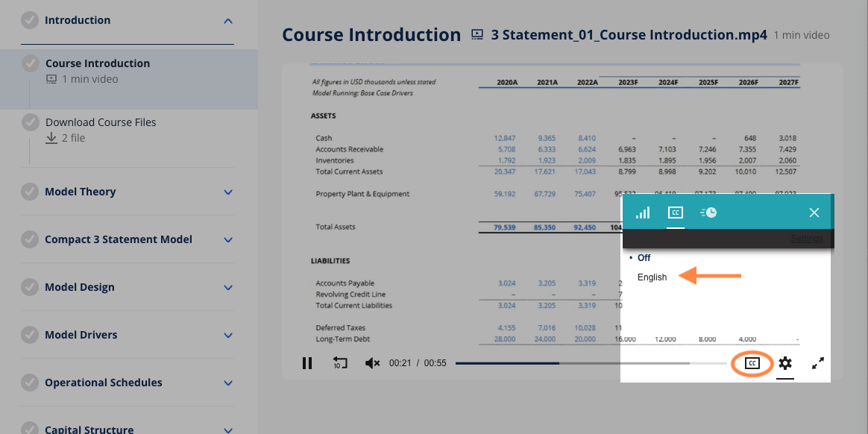Click the Model Theory completion checkmark
868x434 pixels.
[30, 192]
